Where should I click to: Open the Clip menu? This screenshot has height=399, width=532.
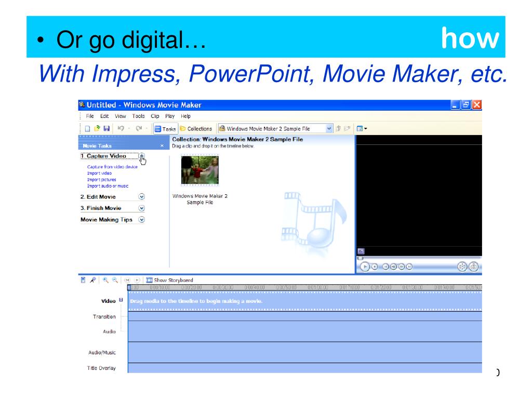pyautogui.click(x=155, y=116)
